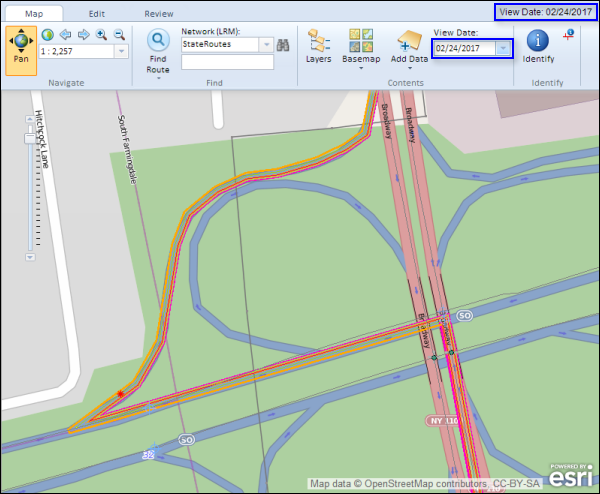The width and height of the screenshot is (600, 494).
Task: Expand the map scale dropdown
Action: tap(121, 51)
